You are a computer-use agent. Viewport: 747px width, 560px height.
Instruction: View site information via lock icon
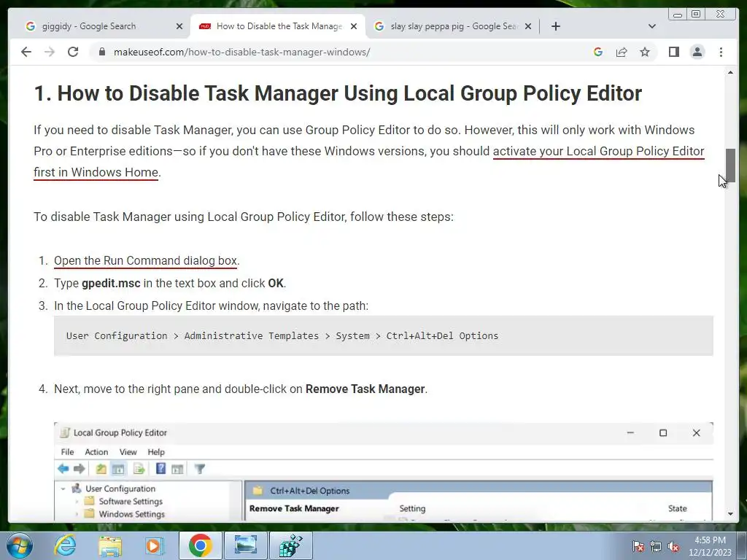tap(101, 52)
